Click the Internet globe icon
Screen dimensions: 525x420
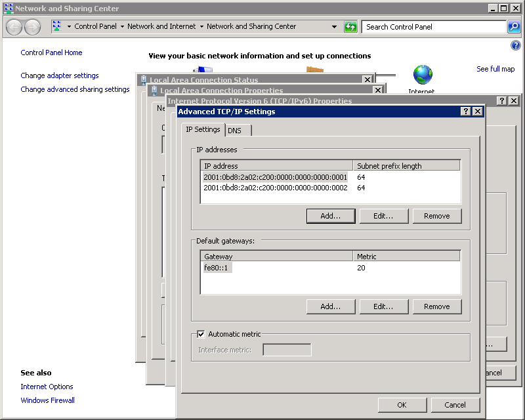(x=423, y=75)
